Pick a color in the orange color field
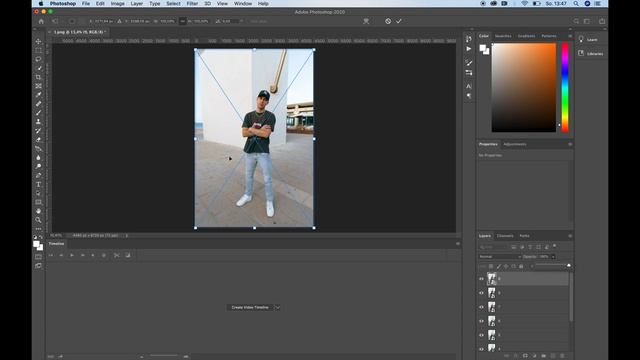The image size is (640, 360). coord(524,88)
